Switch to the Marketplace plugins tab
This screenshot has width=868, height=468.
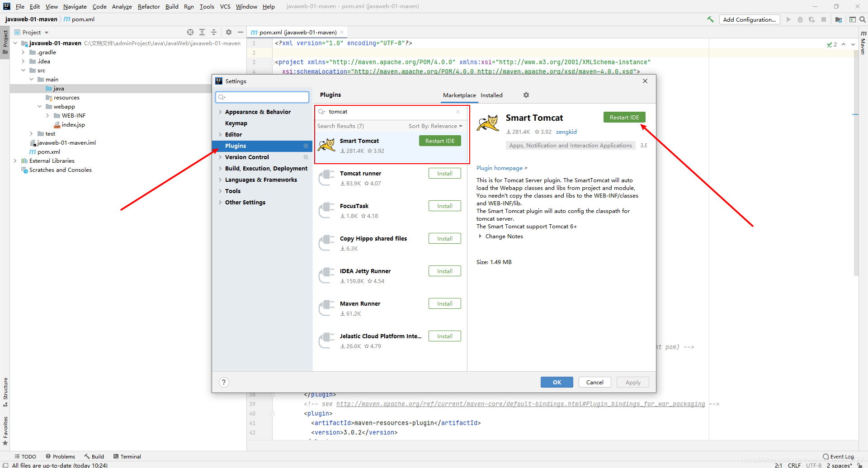(459, 95)
